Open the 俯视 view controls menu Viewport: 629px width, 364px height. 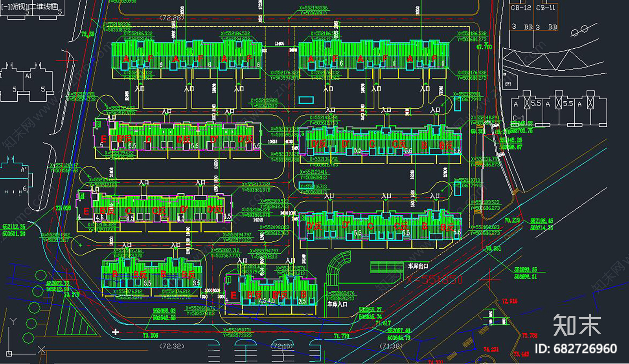[20, 7]
